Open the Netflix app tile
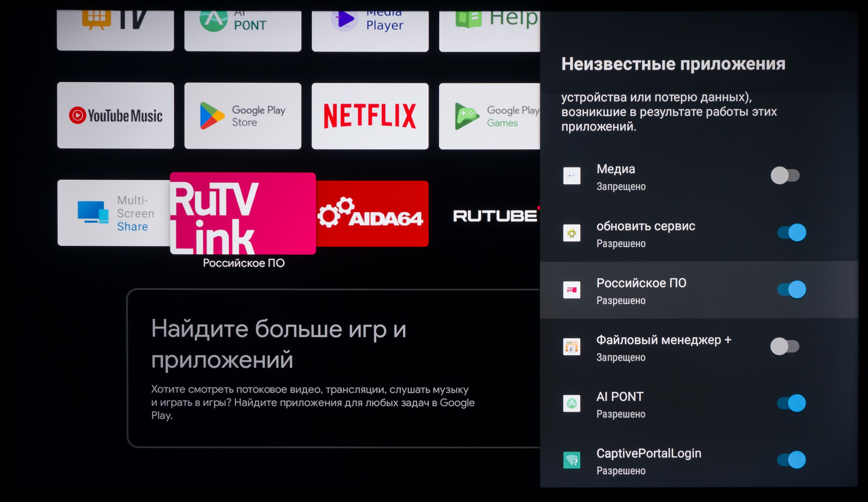Viewport: 868px width, 502px height. (370, 116)
